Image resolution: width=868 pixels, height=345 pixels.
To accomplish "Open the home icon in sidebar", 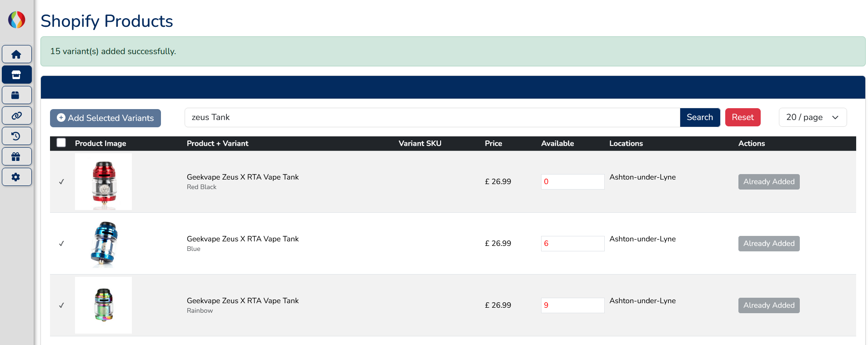I will (16, 54).
